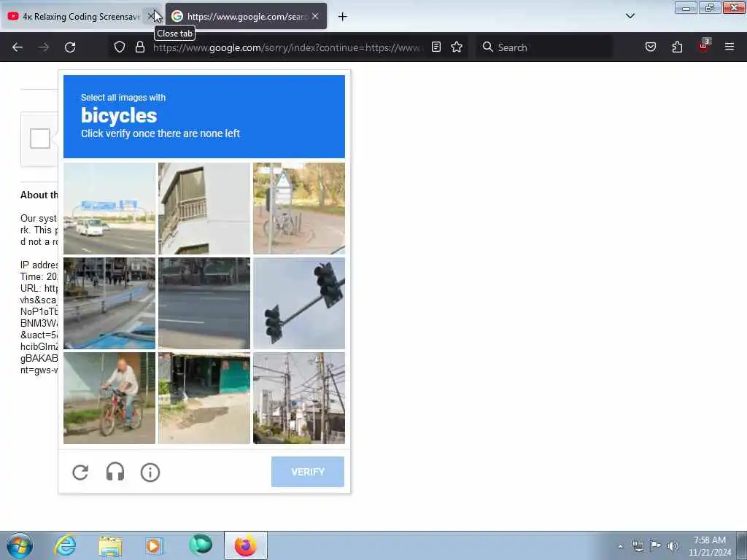The width and height of the screenshot is (747, 560).
Task: Go back to the previous page
Action: pos(18,47)
